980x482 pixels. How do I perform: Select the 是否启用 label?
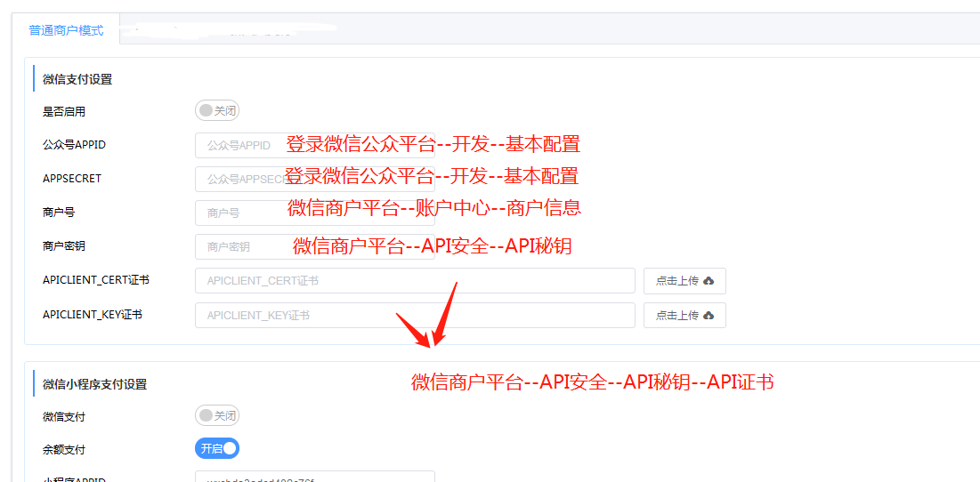pyautogui.click(x=64, y=112)
